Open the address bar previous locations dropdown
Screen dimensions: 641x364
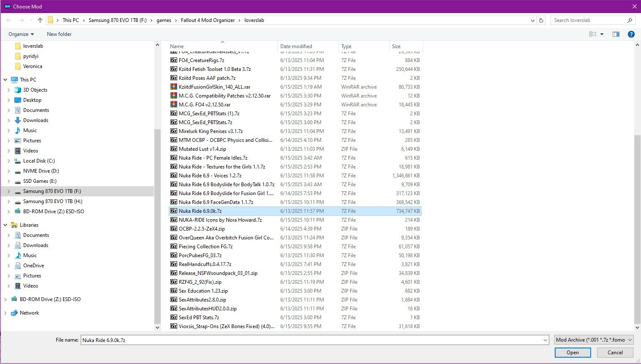pos(533,20)
